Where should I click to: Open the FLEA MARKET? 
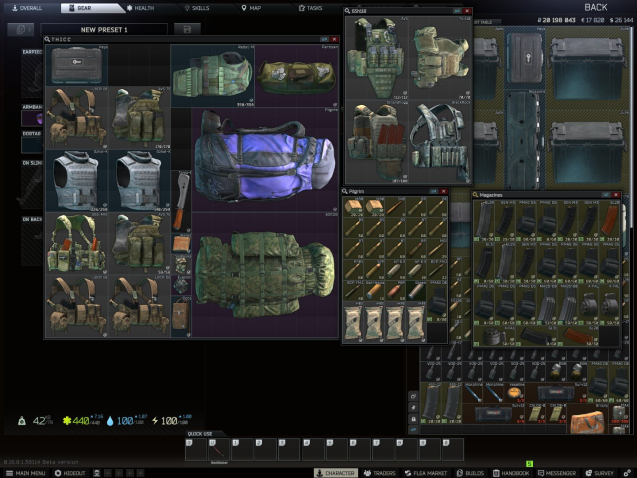pyautogui.click(x=426, y=473)
